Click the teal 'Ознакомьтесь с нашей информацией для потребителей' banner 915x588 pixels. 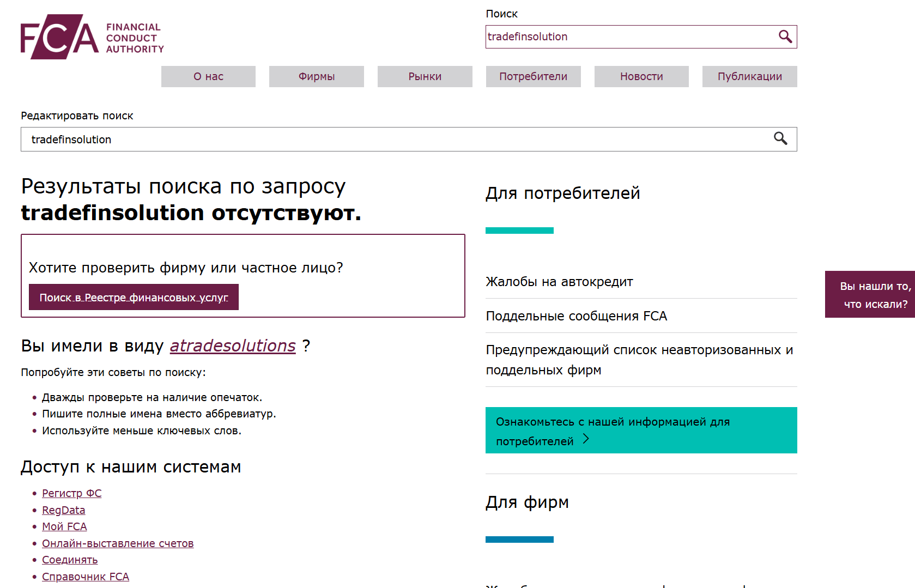tap(641, 430)
